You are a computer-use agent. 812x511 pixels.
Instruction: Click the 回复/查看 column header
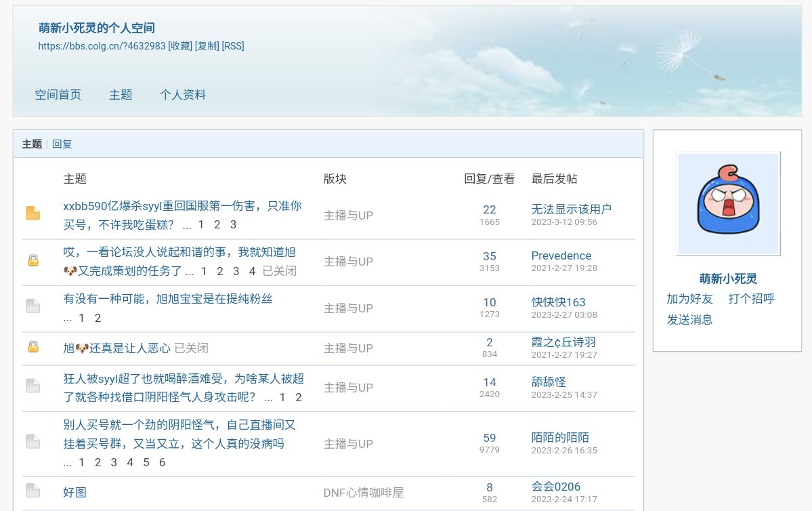(490, 179)
